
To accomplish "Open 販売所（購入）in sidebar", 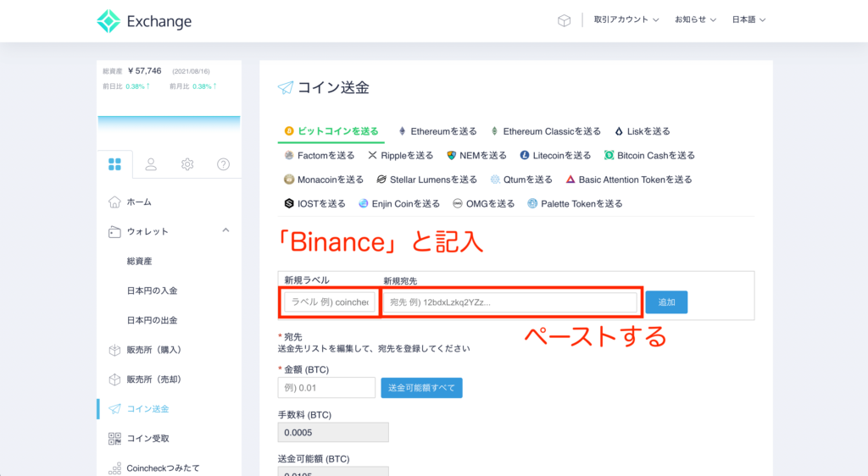I will [154, 350].
